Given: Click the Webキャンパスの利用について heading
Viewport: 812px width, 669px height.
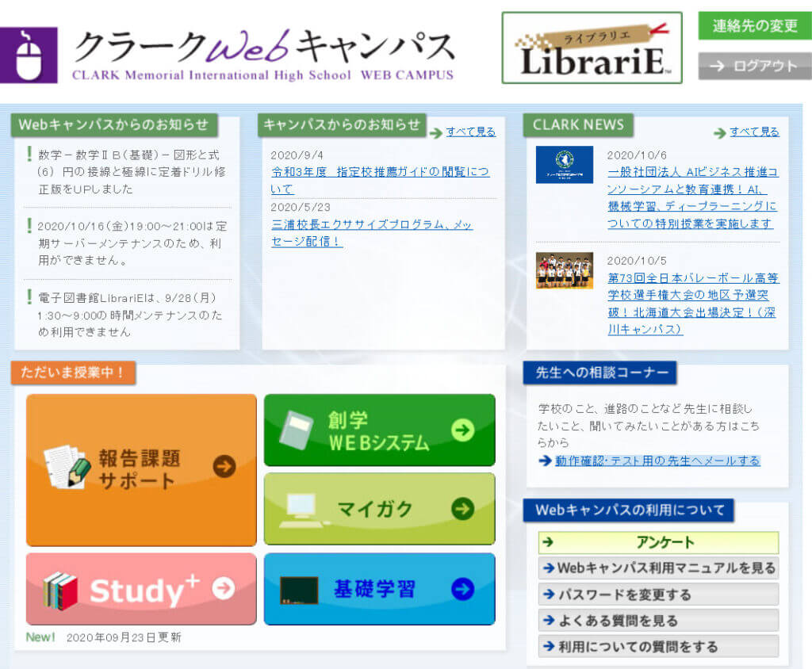Looking at the screenshot, I should pyautogui.click(x=629, y=510).
